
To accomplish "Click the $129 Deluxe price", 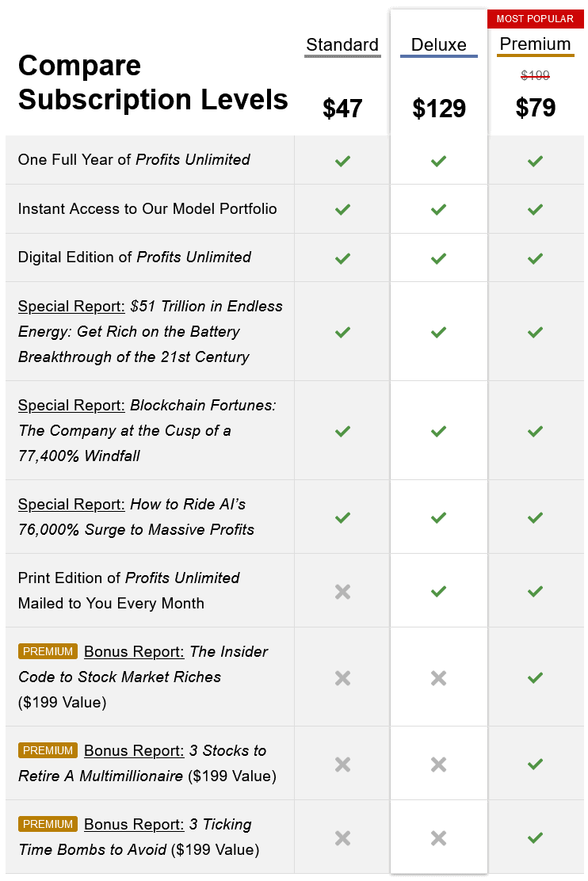I will tap(438, 109).
